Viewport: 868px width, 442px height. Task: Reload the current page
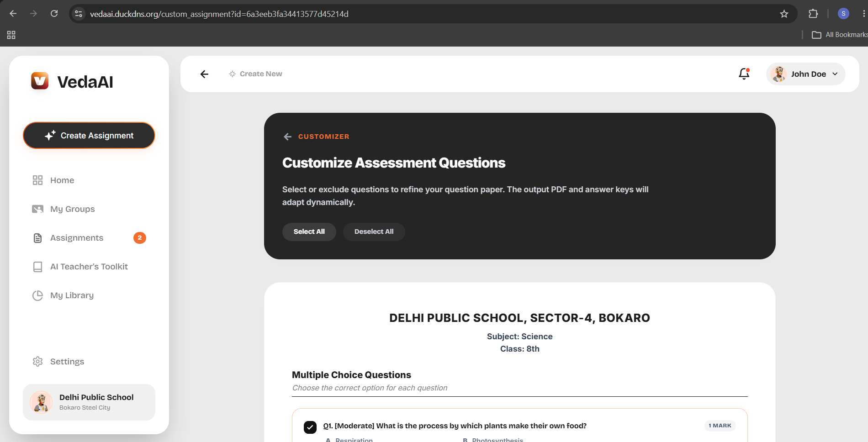point(54,14)
